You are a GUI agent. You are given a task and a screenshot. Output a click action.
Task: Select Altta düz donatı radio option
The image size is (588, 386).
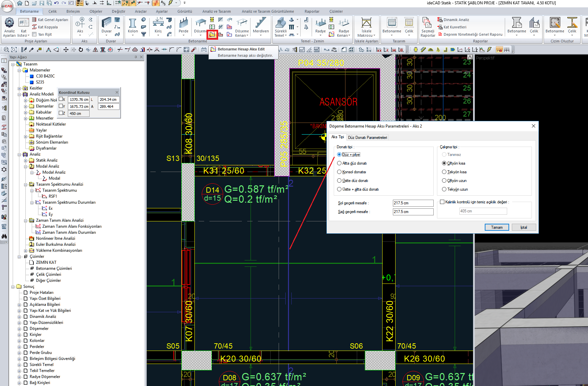352,163
